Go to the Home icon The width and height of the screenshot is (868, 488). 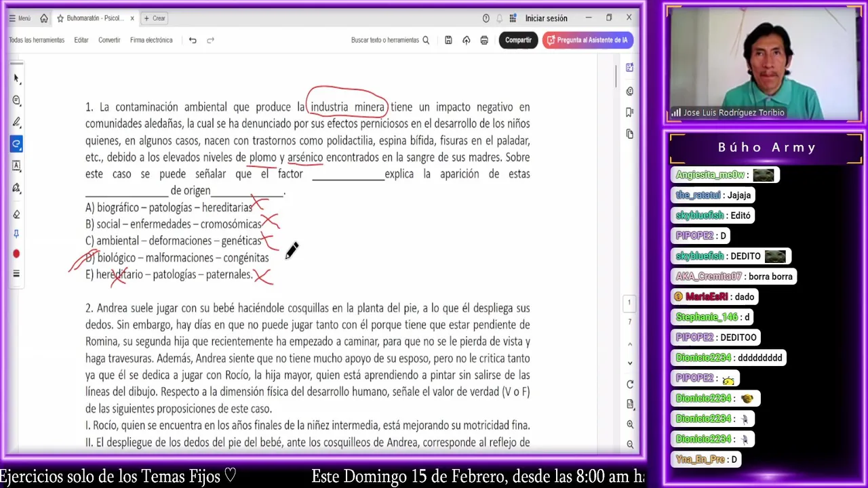pyautogui.click(x=44, y=18)
